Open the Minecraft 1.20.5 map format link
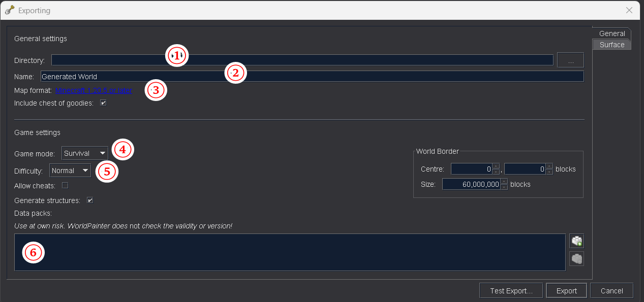Screen dimensions: 644x302 point(94,90)
